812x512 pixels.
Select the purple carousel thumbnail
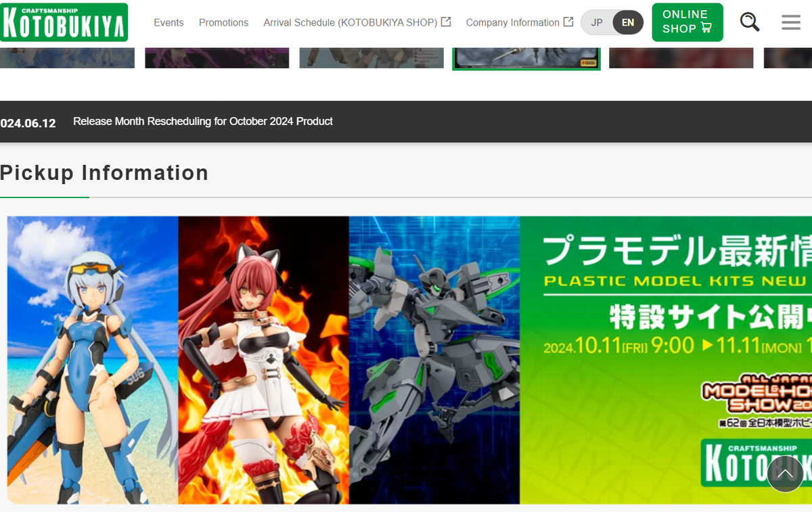(217, 57)
